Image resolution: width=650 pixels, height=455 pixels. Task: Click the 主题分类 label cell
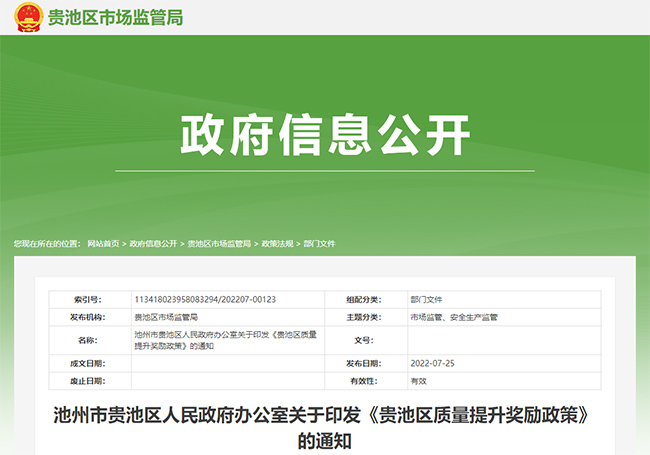point(366,317)
